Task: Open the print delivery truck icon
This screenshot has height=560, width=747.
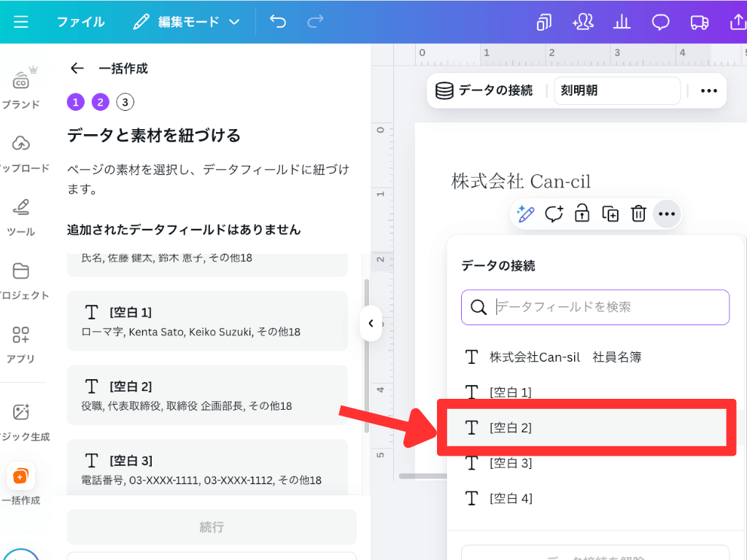Action: pyautogui.click(x=699, y=22)
